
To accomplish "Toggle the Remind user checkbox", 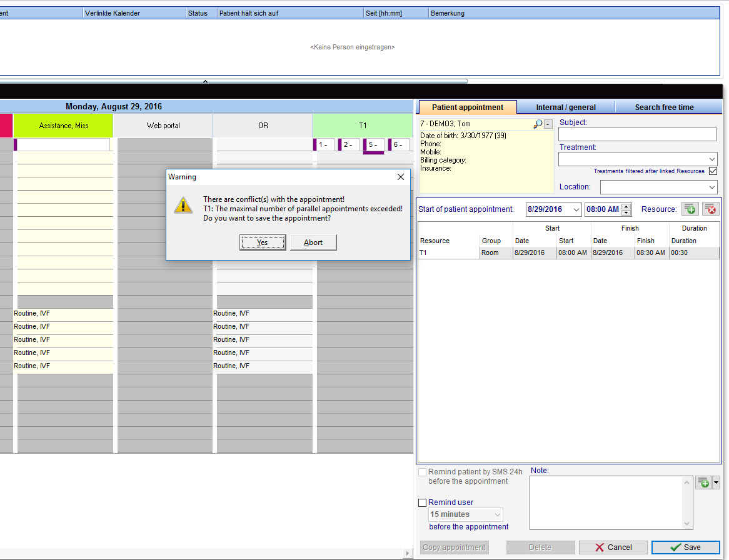I will (423, 503).
